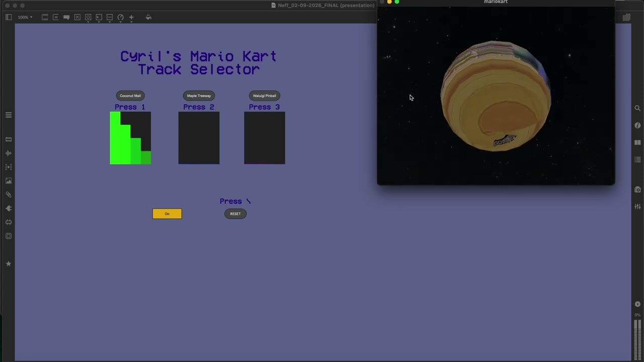Viewport: 644px width, 362px height.
Task: Open the paperclip attachments browser
Action: click(x=9, y=195)
